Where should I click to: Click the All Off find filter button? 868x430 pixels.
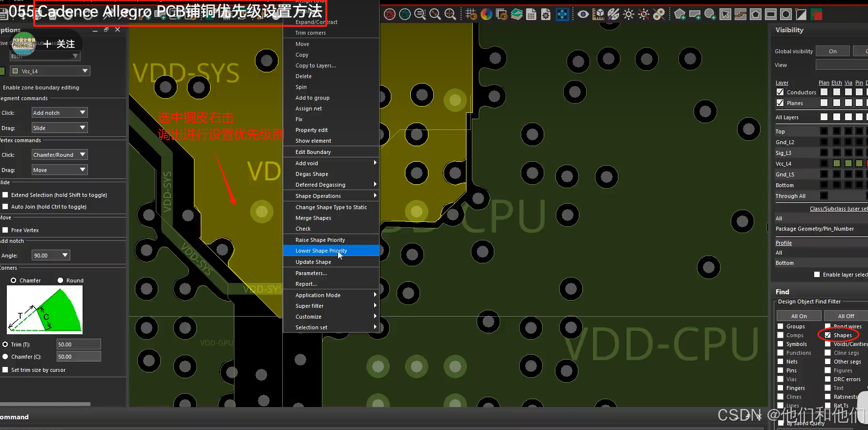point(846,316)
